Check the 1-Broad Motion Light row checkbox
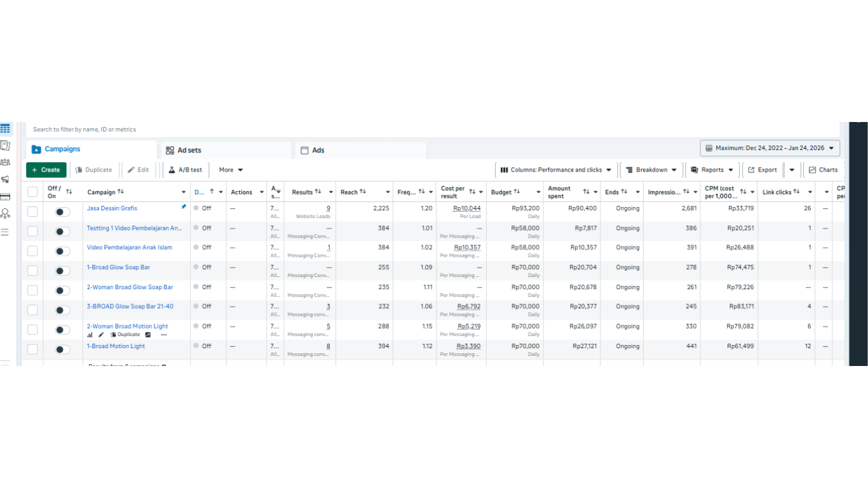 32,349
